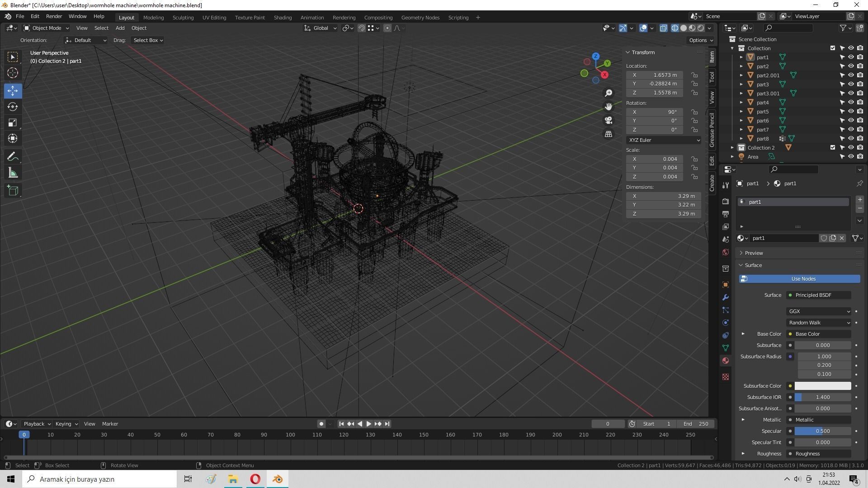Open the Texture properties checker icon
The height and width of the screenshot is (488, 868).
(726, 377)
